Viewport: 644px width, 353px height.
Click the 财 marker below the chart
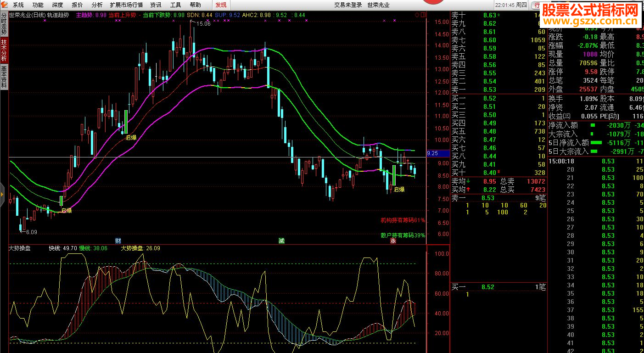pyautogui.click(x=118, y=241)
